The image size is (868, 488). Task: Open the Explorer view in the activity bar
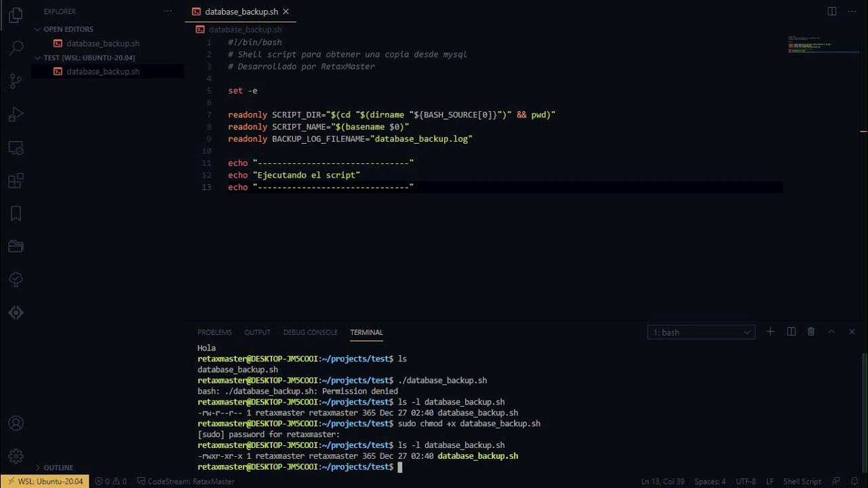16,15
